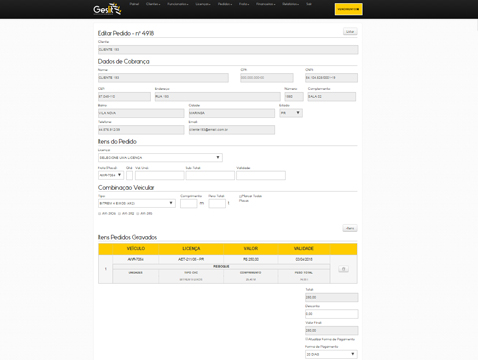
Task: Click the Sub Total field
Action: click(210, 175)
